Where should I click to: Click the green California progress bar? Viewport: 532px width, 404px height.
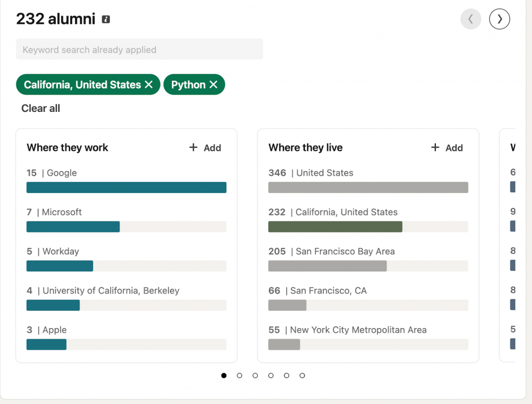[x=335, y=227]
